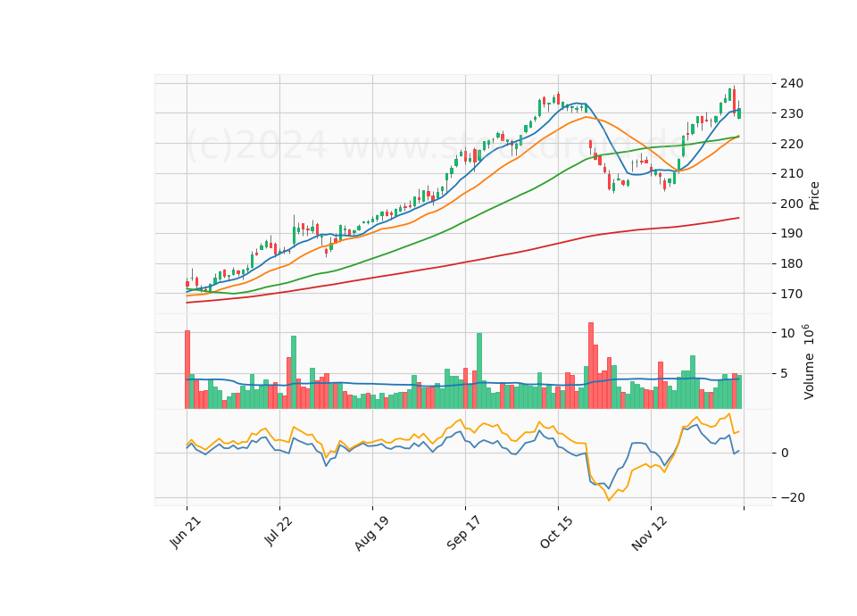Image resolution: width=857 pixels, height=616 pixels.
Task: Click the 220 price axis label
Action: pyautogui.click(x=792, y=144)
